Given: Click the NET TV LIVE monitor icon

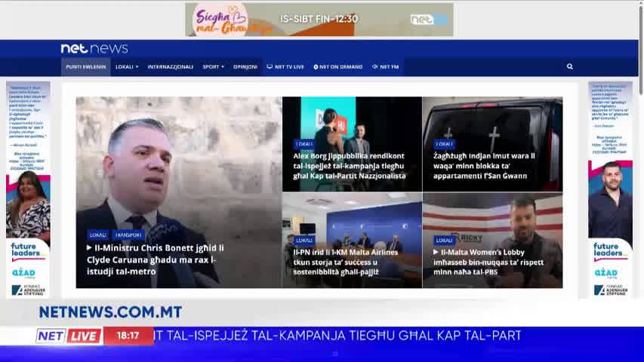Looking at the screenshot, I should coord(270,66).
